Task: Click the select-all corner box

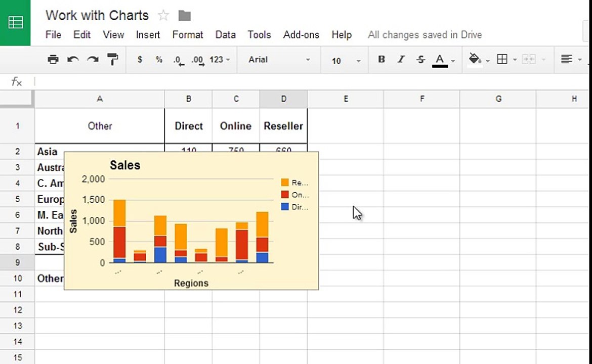Action: (17, 99)
